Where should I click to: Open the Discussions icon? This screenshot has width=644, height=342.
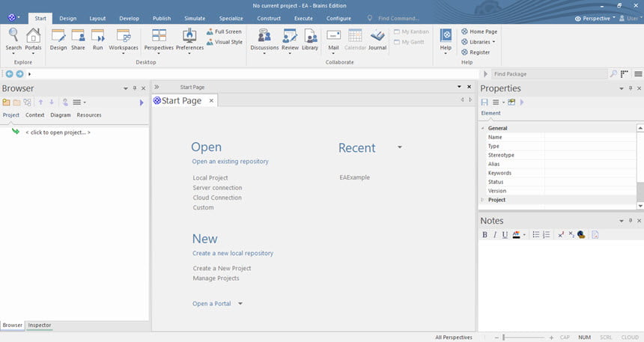click(264, 40)
